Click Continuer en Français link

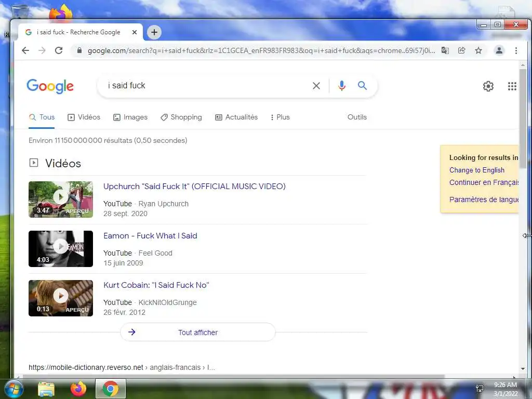[484, 182]
